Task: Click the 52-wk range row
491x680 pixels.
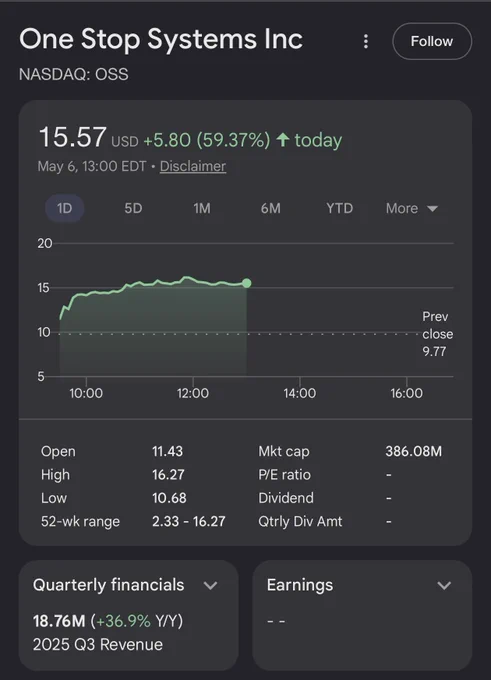Action: (x=133, y=521)
